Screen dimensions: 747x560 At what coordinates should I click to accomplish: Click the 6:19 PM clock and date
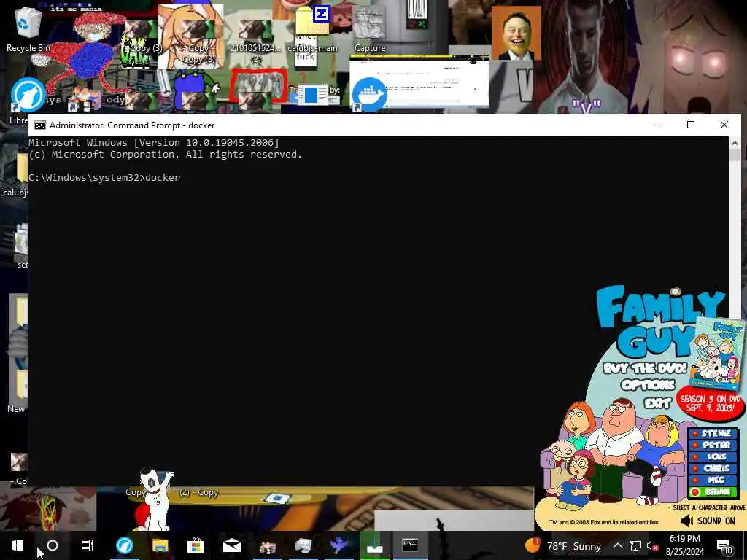684,545
